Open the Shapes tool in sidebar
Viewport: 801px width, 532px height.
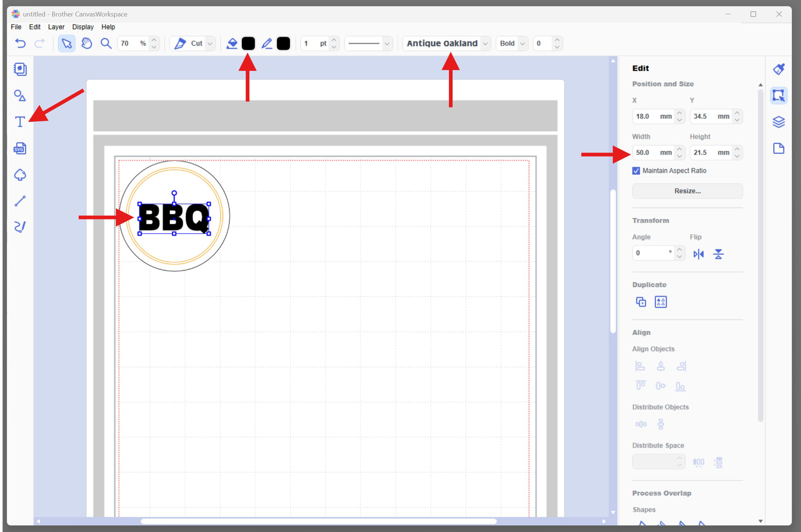pos(20,96)
